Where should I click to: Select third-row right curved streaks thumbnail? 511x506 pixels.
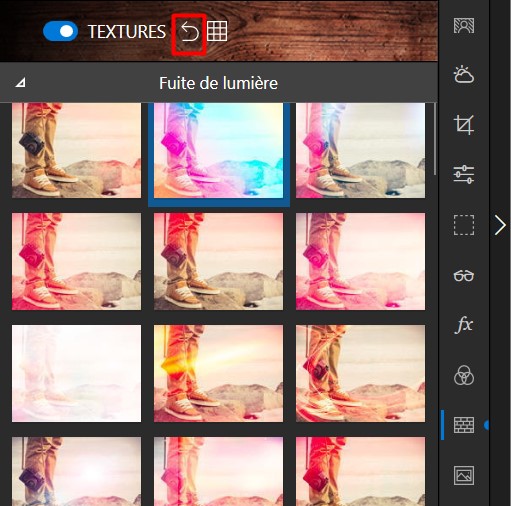click(x=360, y=373)
